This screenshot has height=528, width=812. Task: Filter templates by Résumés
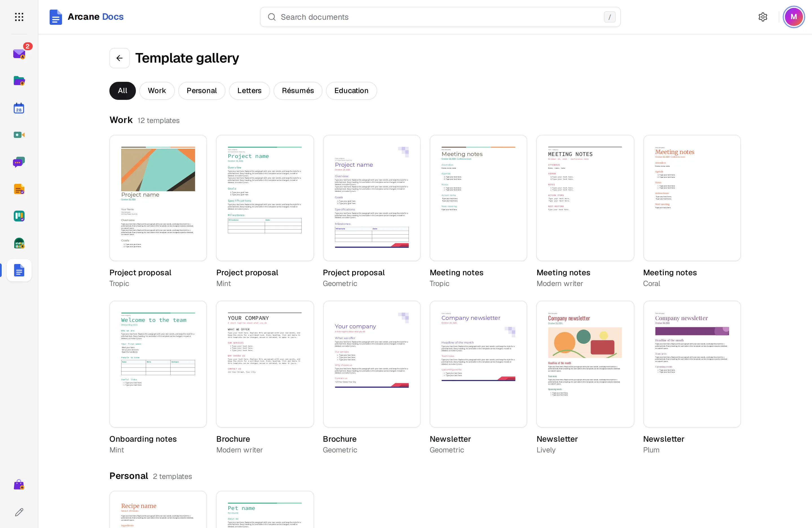coord(298,91)
